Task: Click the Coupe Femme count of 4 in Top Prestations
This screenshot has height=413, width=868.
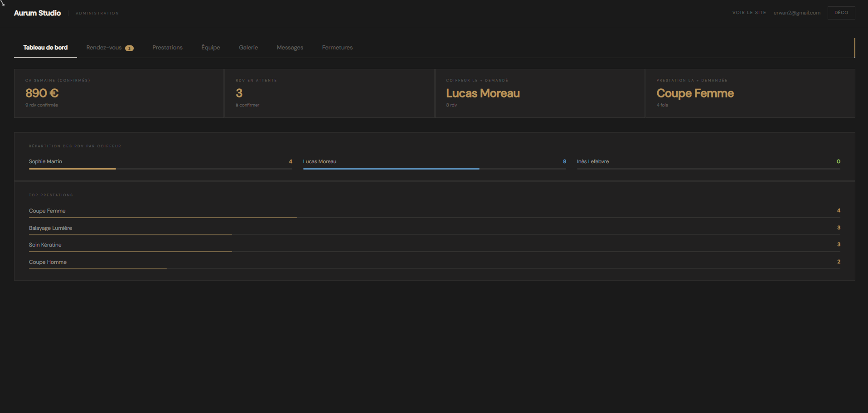Action: pos(839,210)
